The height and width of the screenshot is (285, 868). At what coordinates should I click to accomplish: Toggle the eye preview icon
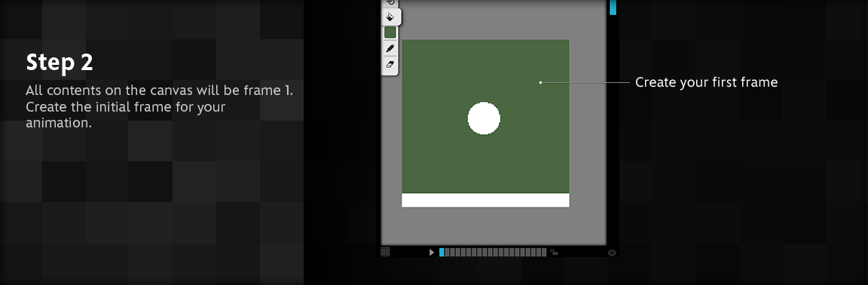[x=612, y=253]
